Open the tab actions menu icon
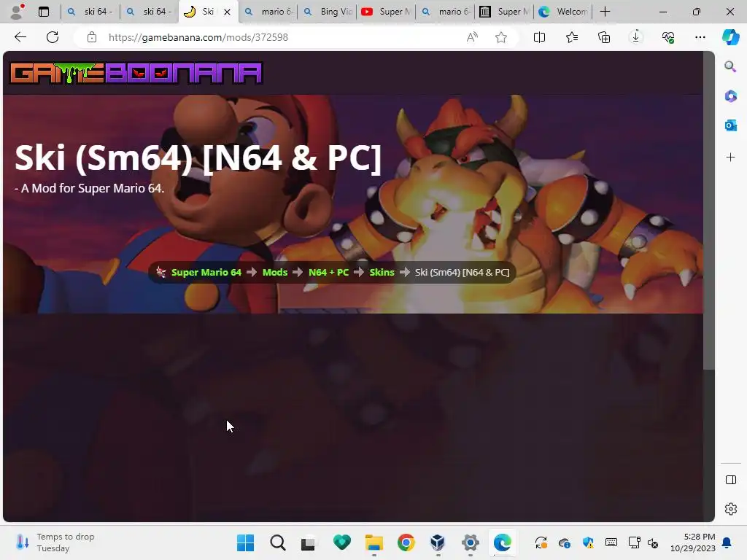This screenshot has height=560, width=747. point(44,12)
